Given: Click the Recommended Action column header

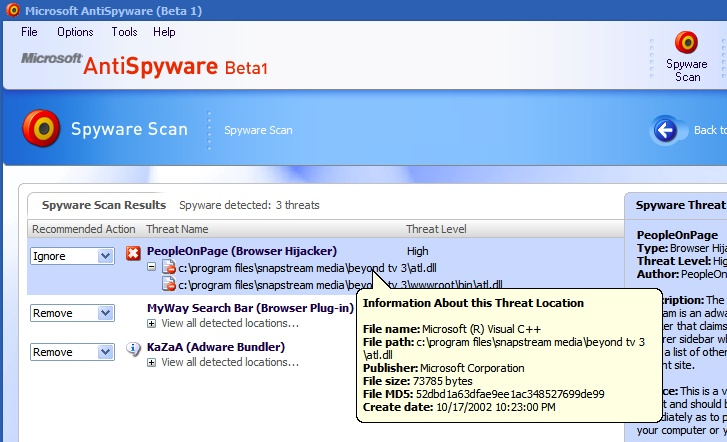Looking at the screenshot, I should click(x=83, y=229).
